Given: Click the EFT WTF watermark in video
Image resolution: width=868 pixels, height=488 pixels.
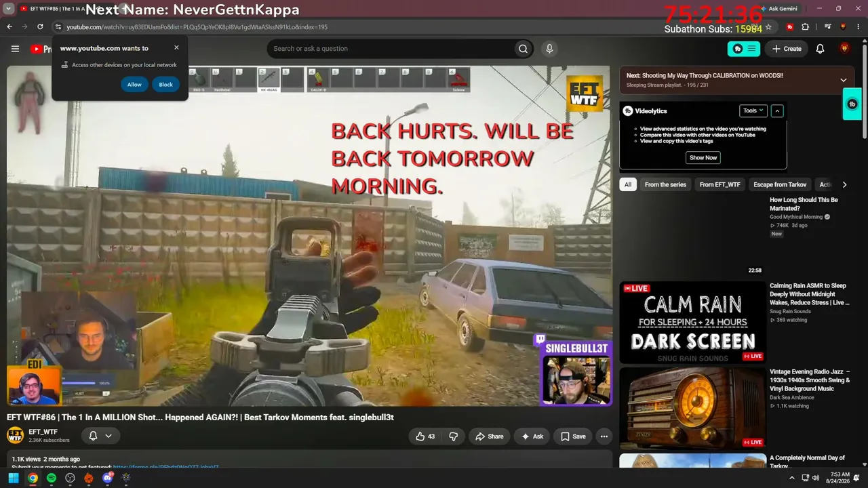Looking at the screenshot, I should coord(585,93).
